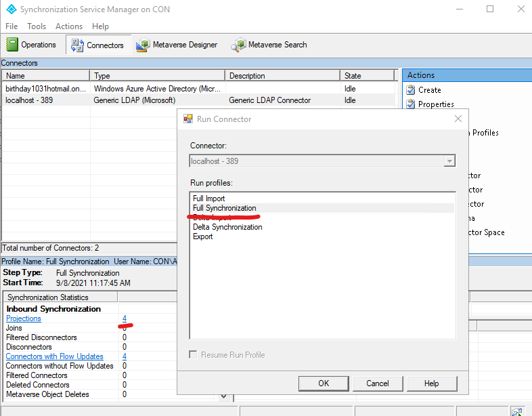Viewport: 532px width, 416px height.
Task: Click the Connectors without Flow Updates row
Action: (60, 366)
